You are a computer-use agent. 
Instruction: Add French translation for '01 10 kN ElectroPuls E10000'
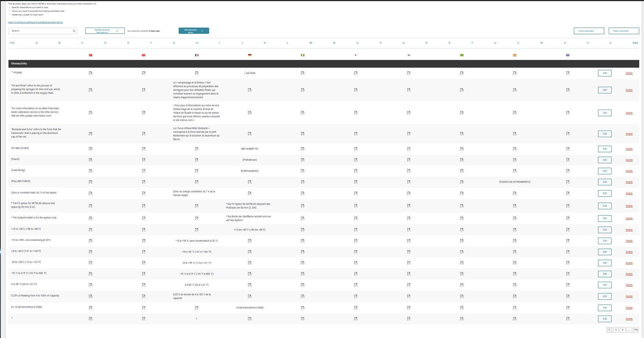click(197, 308)
